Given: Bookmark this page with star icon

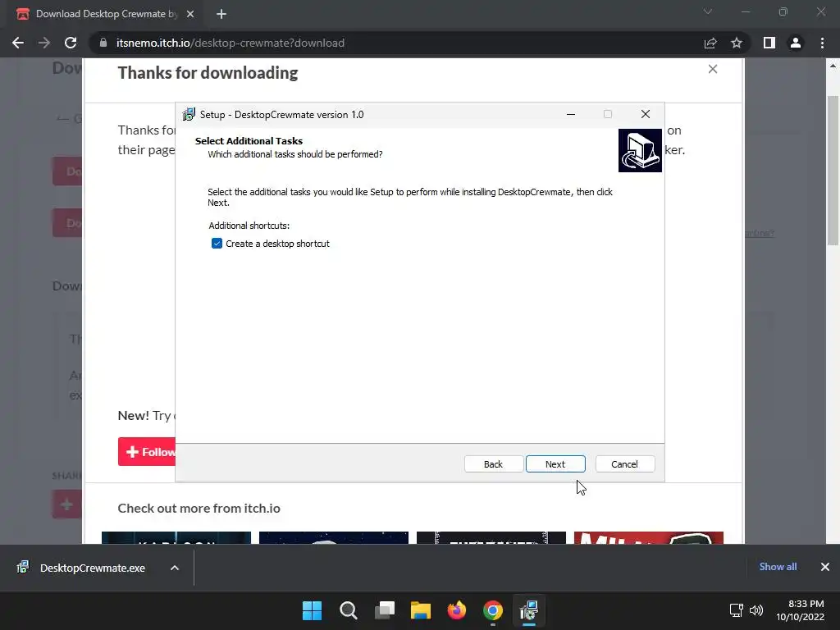Looking at the screenshot, I should [737, 43].
